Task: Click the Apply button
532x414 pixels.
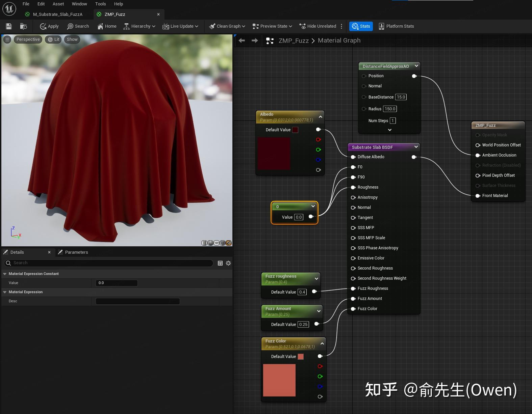Action: 49,26
